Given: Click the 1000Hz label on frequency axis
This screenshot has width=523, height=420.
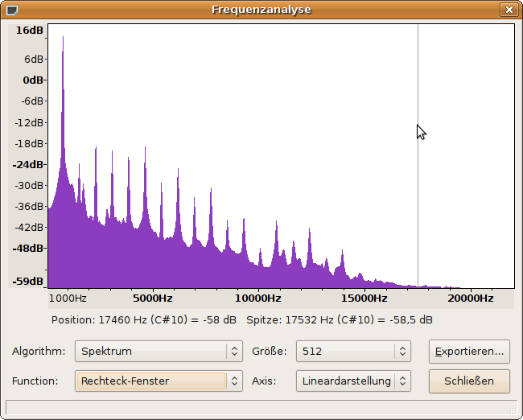Looking at the screenshot, I should pos(68,299).
